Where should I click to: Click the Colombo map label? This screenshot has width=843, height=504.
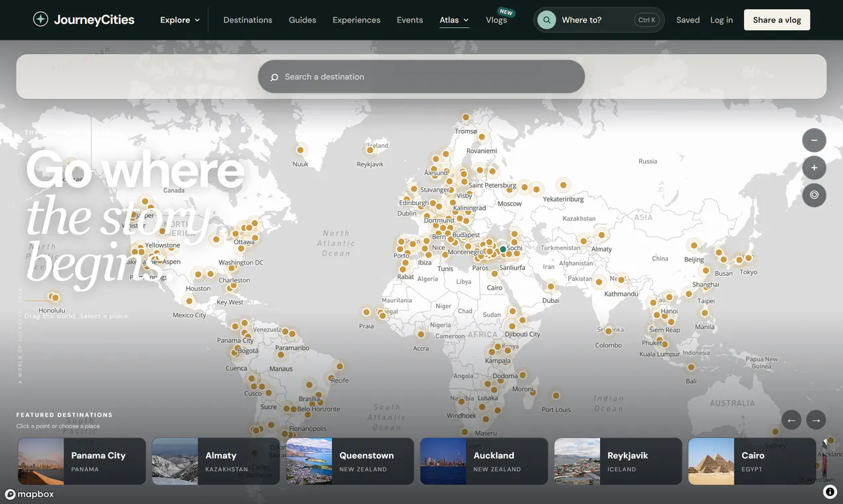(609, 345)
